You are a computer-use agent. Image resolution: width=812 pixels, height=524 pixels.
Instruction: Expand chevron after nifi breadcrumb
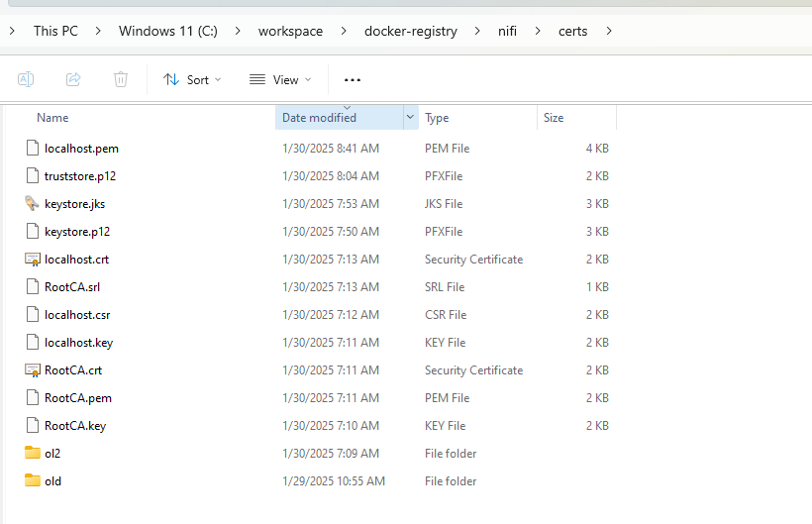point(538,31)
